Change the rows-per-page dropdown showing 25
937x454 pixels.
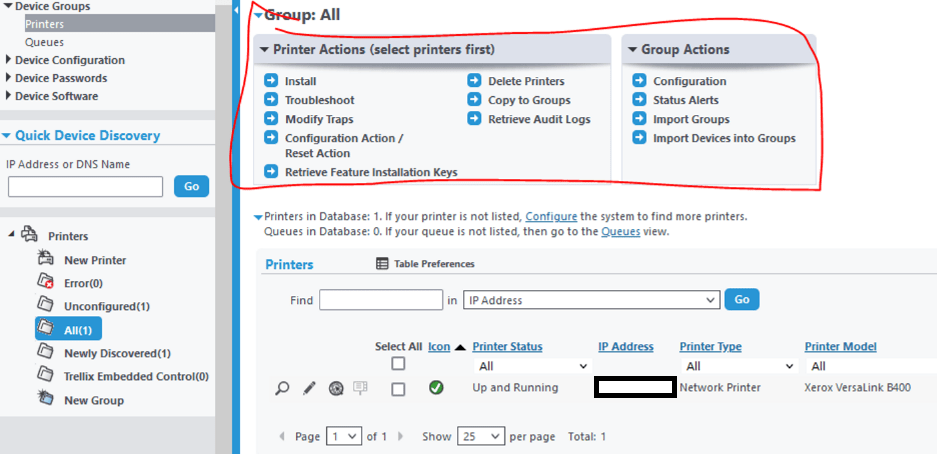[479, 436]
